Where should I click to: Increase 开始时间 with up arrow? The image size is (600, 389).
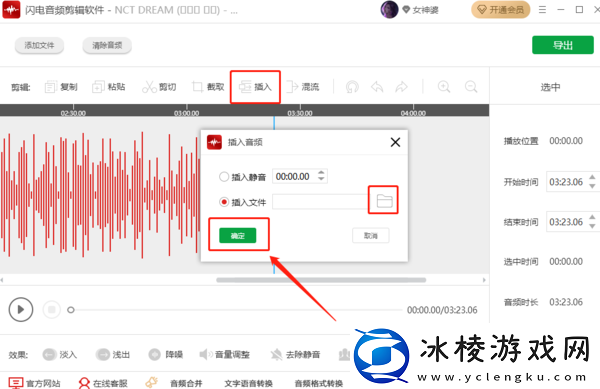coord(592,177)
